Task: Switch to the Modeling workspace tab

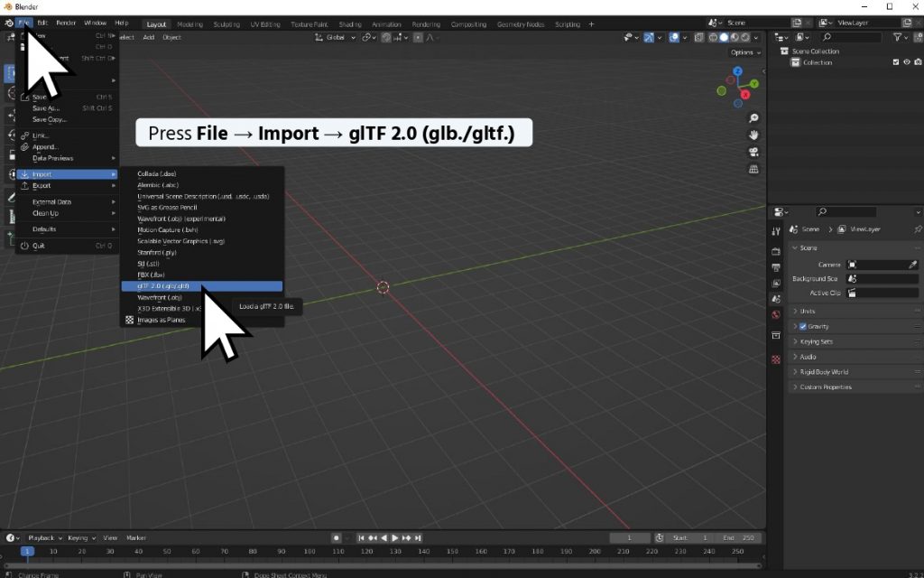Action: [x=189, y=24]
